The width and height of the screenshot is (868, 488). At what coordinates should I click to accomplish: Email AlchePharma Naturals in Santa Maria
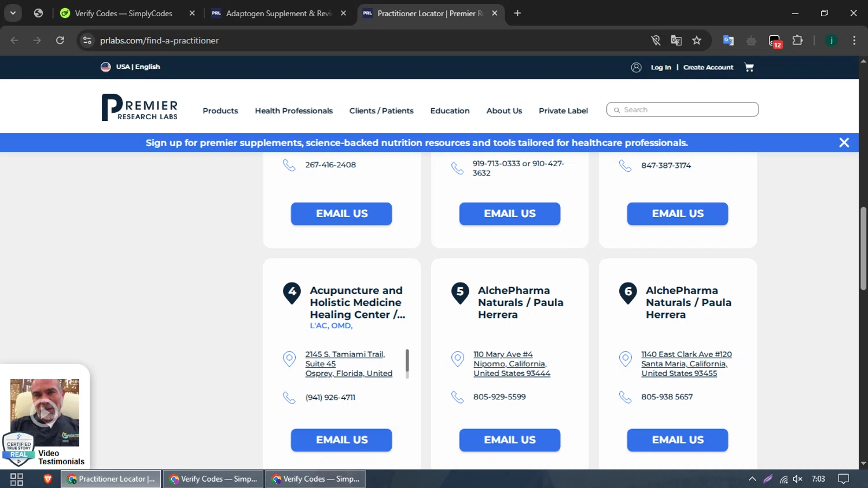(x=678, y=440)
